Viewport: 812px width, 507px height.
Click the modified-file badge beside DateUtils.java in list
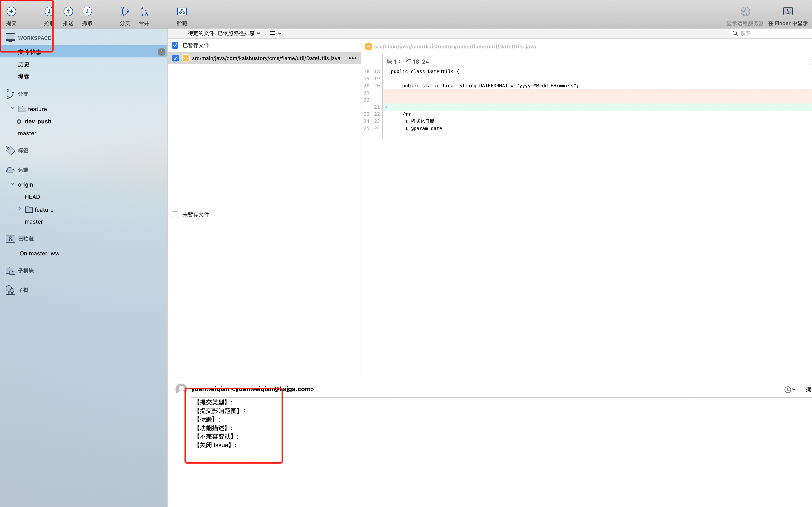tap(186, 58)
